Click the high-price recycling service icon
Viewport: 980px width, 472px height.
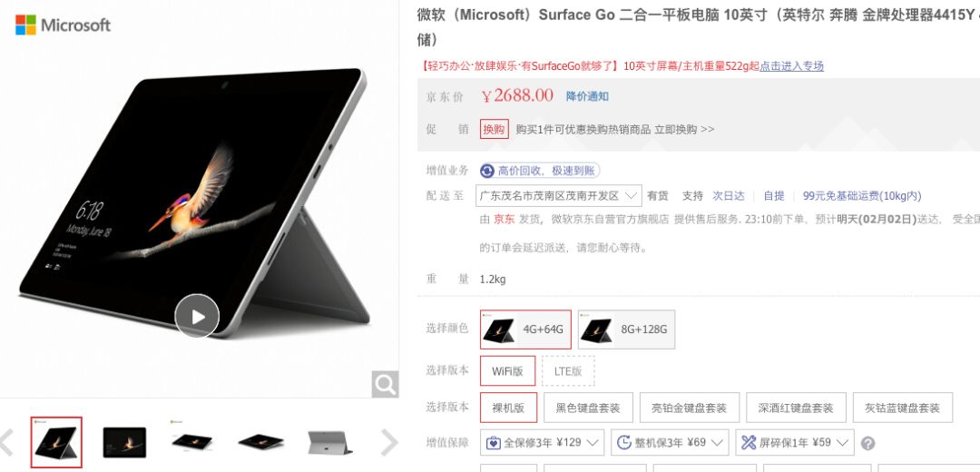tap(487, 171)
